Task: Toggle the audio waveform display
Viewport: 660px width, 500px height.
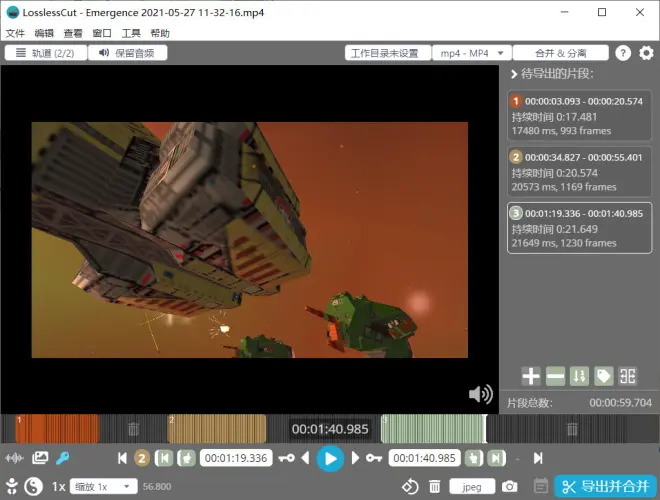Action: [x=14, y=458]
